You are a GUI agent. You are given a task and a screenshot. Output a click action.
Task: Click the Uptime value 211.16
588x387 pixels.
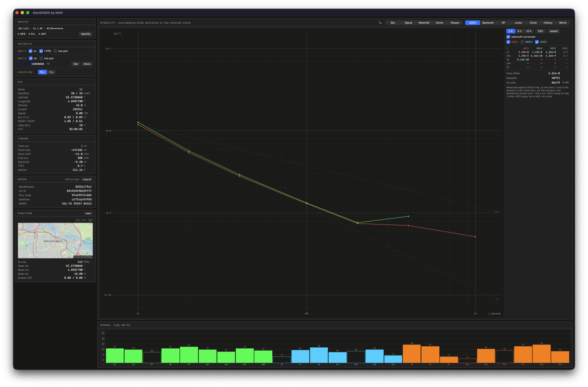pos(78,170)
